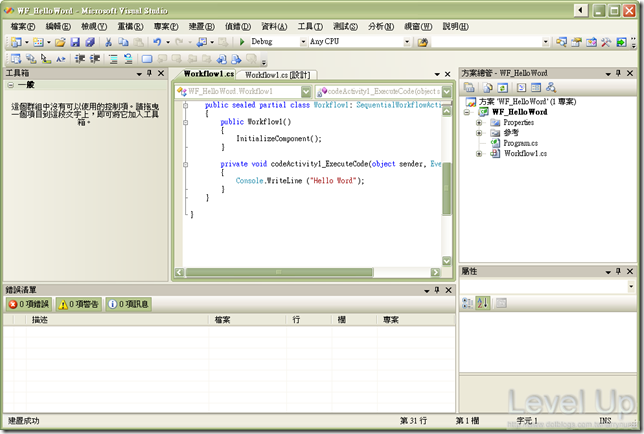
Task: Click the Open File folder icon
Action: (x=60, y=42)
